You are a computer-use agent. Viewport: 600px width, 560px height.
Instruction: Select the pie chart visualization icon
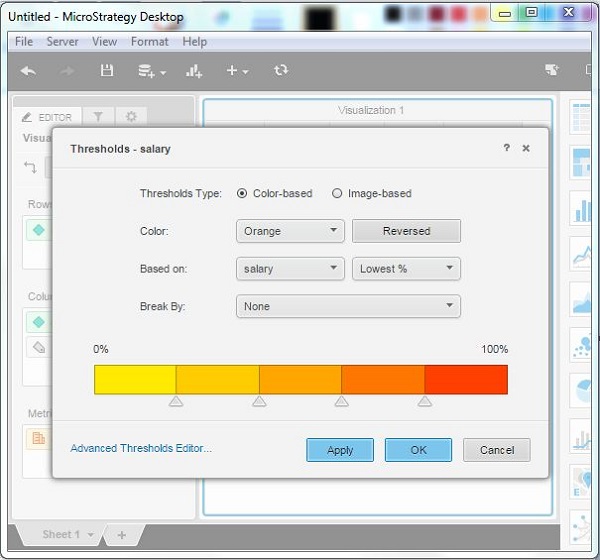(581, 388)
